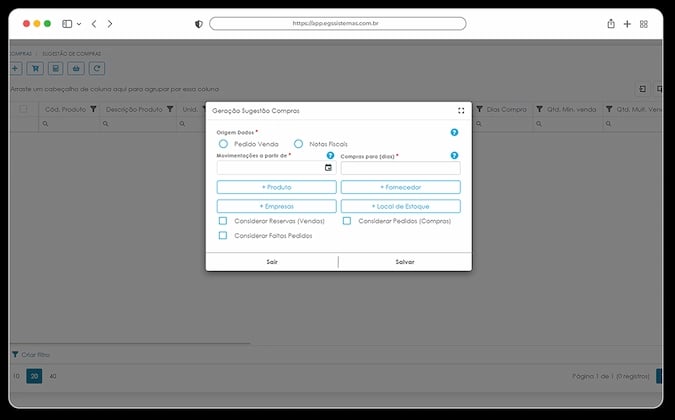Click the COMPRAS breadcrumb
675x420 pixels.
[x=21, y=54]
